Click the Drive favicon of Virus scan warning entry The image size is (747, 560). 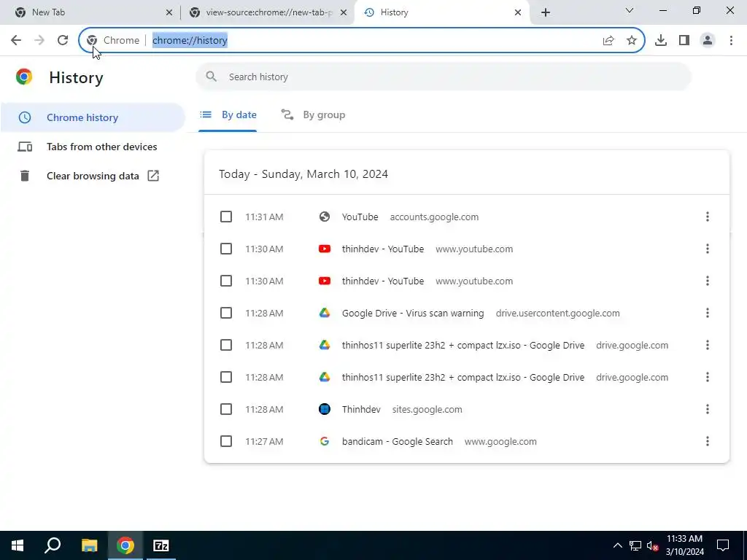point(325,313)
